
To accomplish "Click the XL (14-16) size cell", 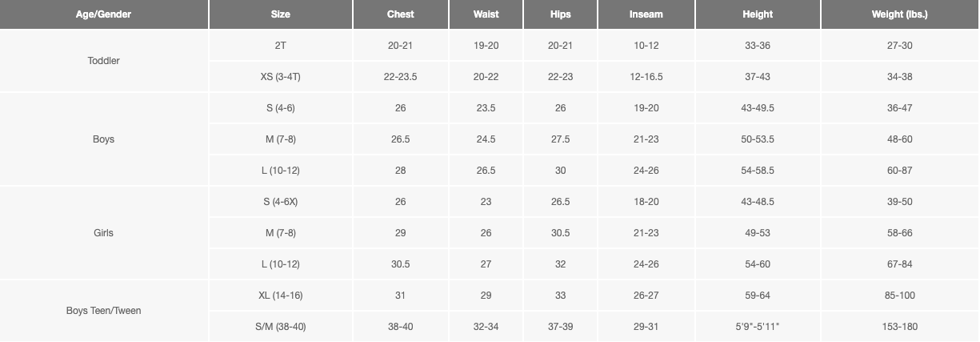I will click(x=281, y=296).
